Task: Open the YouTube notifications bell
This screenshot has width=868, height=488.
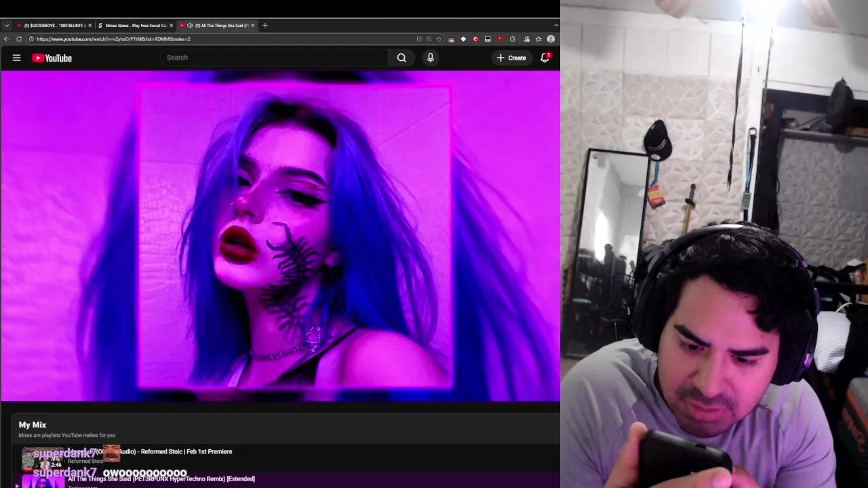Action: (x=545, y=58)
